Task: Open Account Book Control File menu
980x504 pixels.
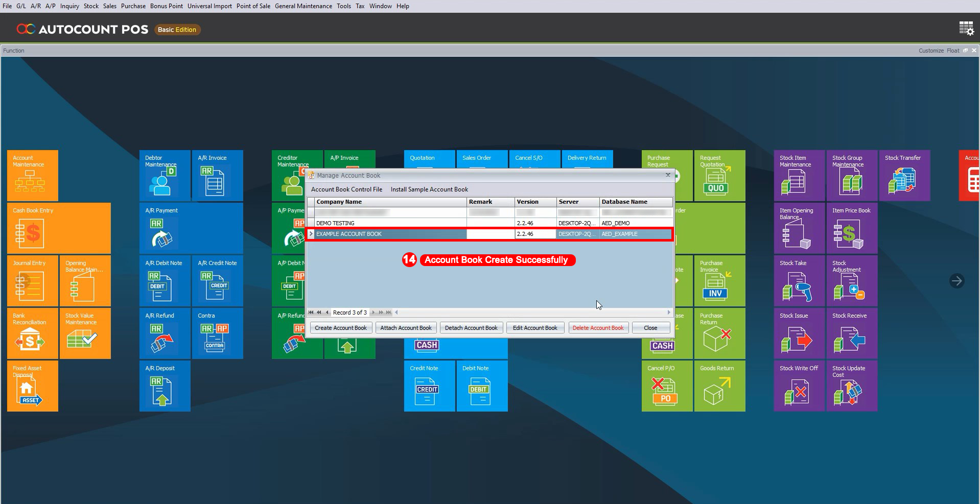Action: tap(346, 189)
